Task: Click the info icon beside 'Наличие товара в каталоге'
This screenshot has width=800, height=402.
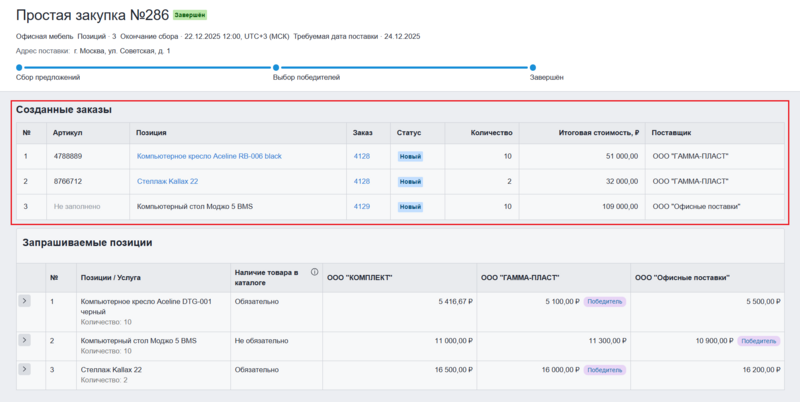Action: [x=315, y=272]
